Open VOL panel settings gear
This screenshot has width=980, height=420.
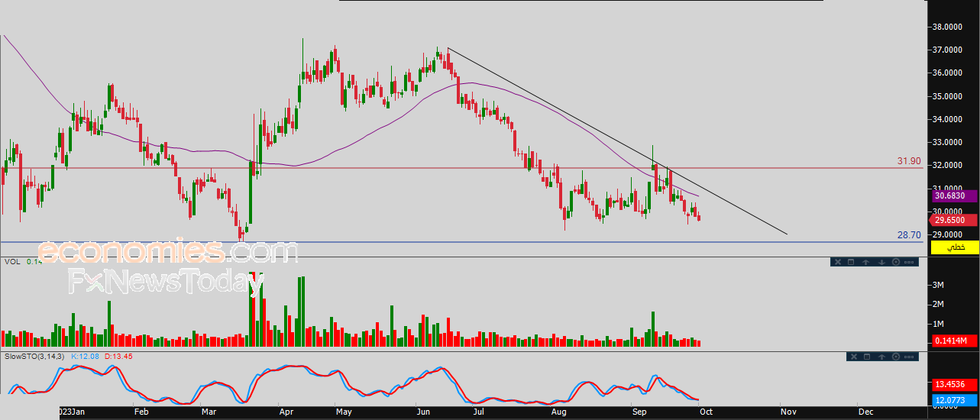(894, 262)
